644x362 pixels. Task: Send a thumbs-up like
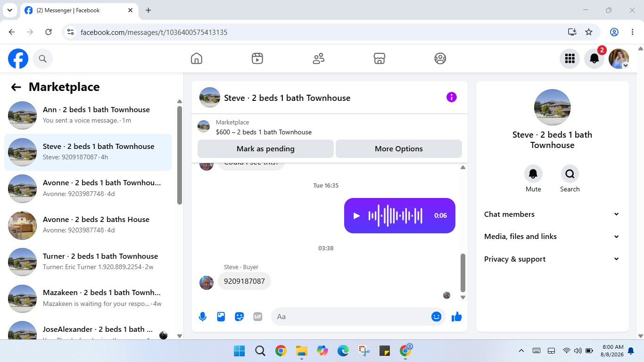tap(456, 317)
